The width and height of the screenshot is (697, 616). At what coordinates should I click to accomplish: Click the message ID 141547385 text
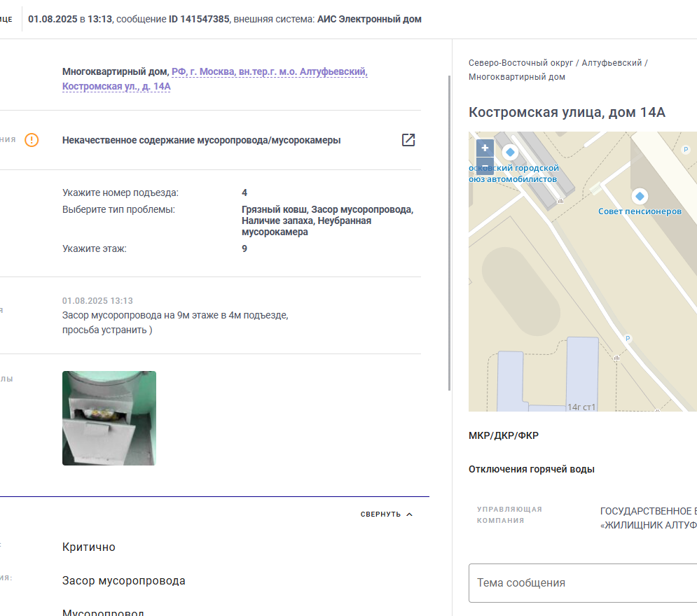click(x=199, y=19)
